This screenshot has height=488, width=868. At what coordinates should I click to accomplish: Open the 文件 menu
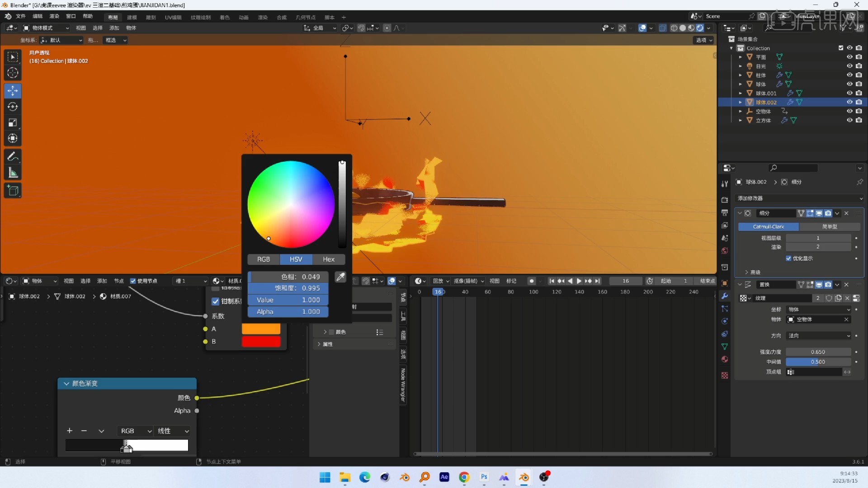point(21,16)
